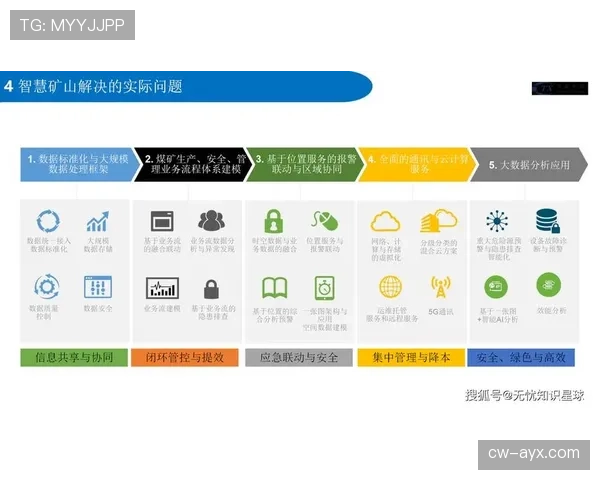Click the label 数据安全

pos(98,309)
